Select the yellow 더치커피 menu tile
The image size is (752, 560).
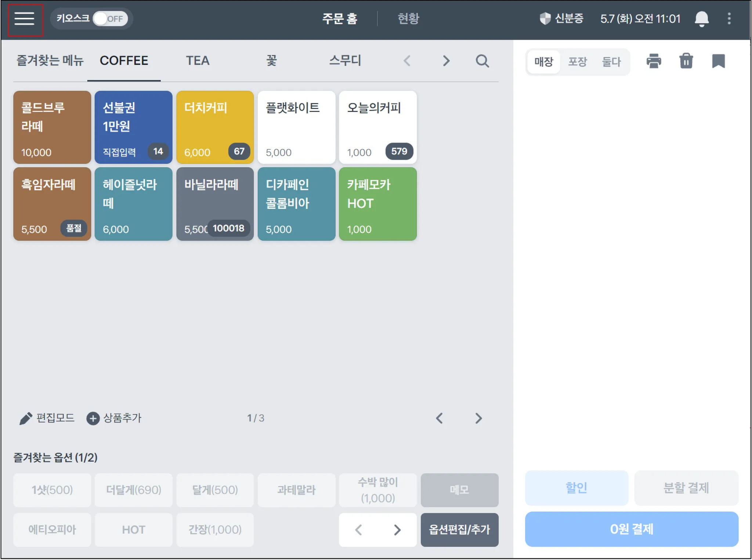215,127
